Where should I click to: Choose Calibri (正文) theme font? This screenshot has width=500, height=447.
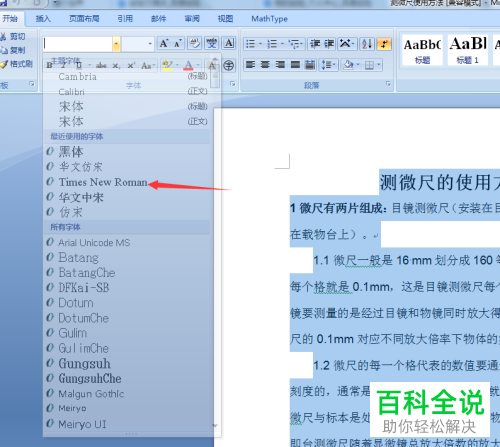click(x=127, y=91)
